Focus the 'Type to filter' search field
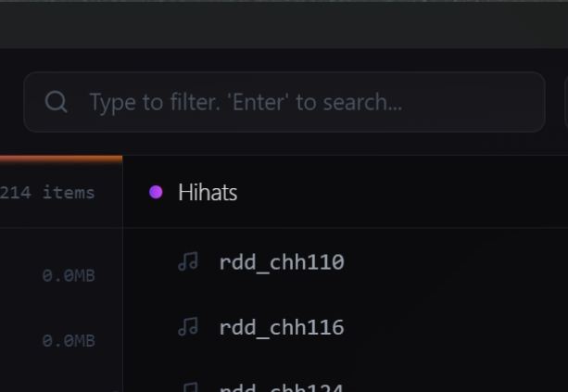This screenshot has height=392, width=568. (278, 102)
